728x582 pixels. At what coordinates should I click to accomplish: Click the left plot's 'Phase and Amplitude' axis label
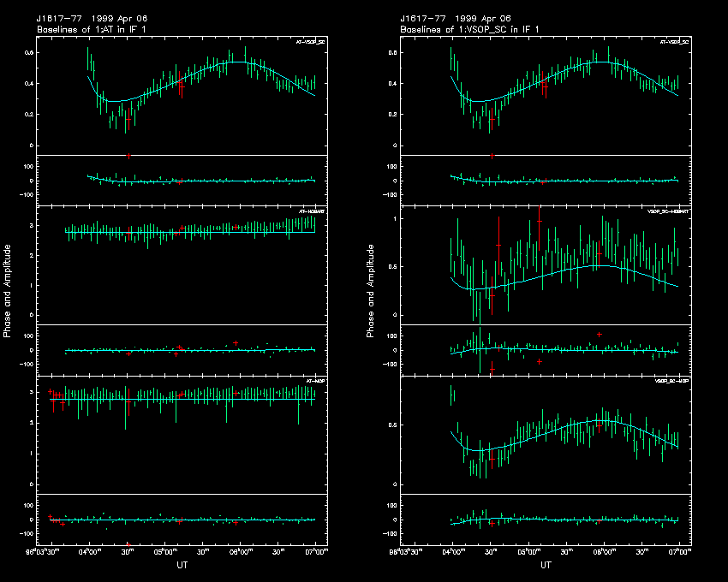tap(7, 291)
